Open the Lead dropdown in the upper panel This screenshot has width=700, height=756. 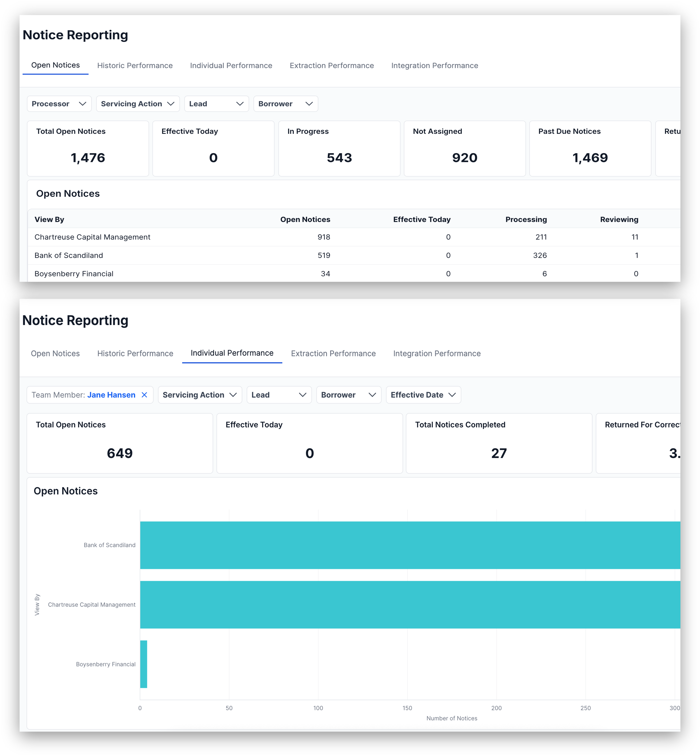pos(216,103)
